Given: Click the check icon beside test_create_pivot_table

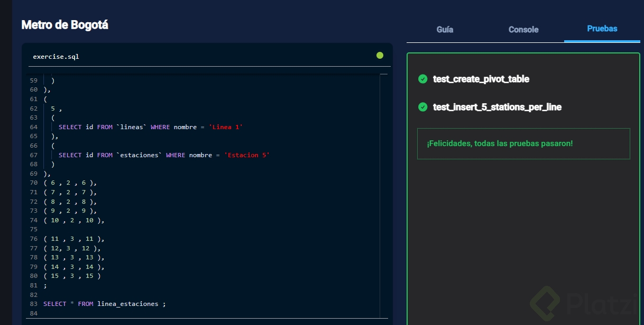Looking at the screenshot, I should [x=422, y=79].
